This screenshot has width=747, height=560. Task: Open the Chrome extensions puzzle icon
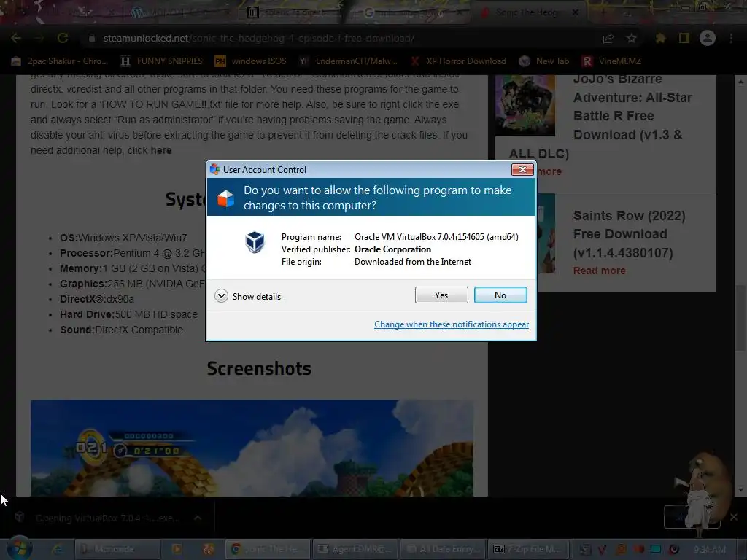pyautogui.click(x=660, y=38)
